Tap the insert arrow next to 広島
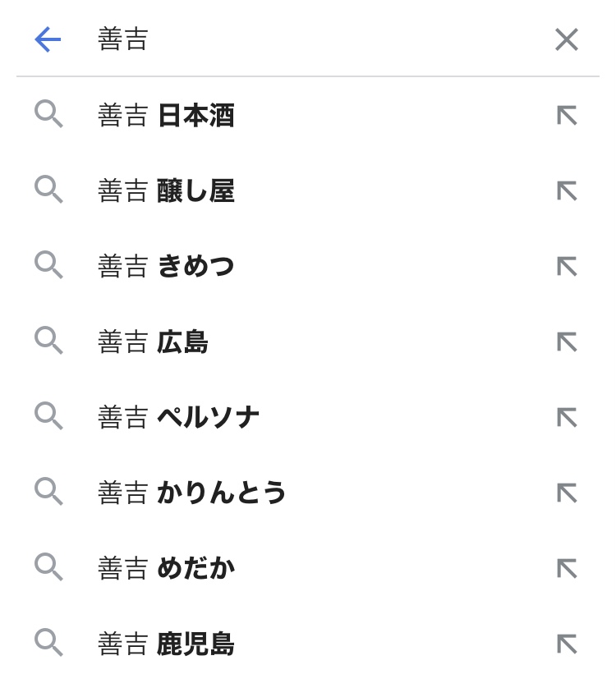This screenshot has height=697, width=616. click(567, 342)
